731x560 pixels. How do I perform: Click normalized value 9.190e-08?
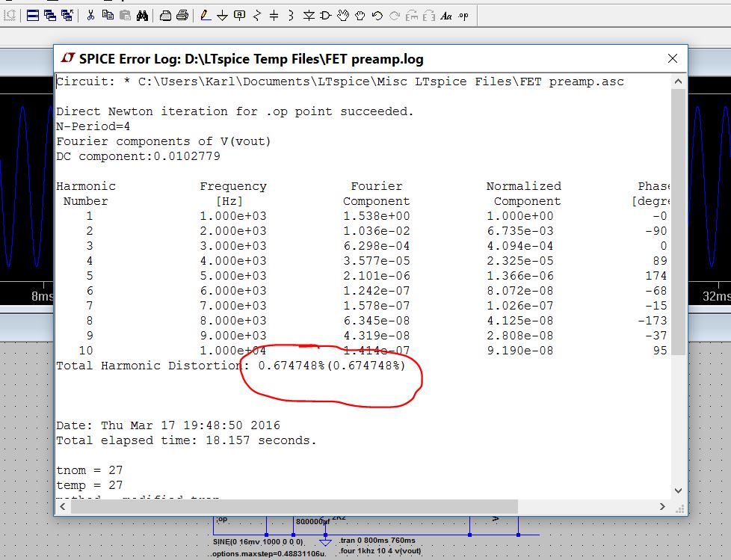tap(519, 350)
